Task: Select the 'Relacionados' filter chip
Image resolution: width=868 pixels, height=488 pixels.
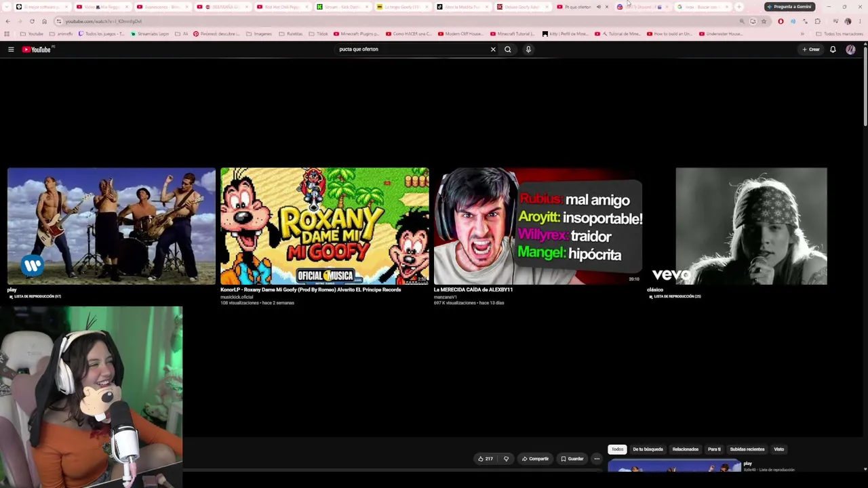Action: [x=685, y=449]
